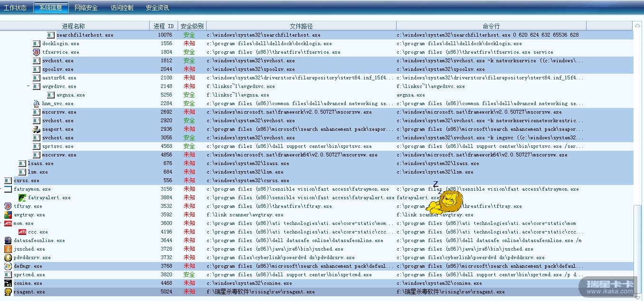Click the aestsr64.exe process icon
Viewport: 644px width, 301px height.
pyautogui.click(x=37, y=78)
